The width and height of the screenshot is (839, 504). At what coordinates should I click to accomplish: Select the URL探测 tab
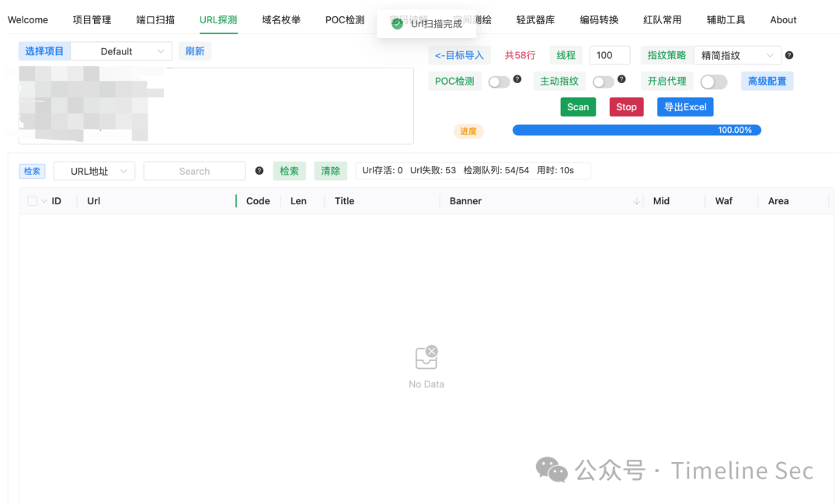point(218,19)
